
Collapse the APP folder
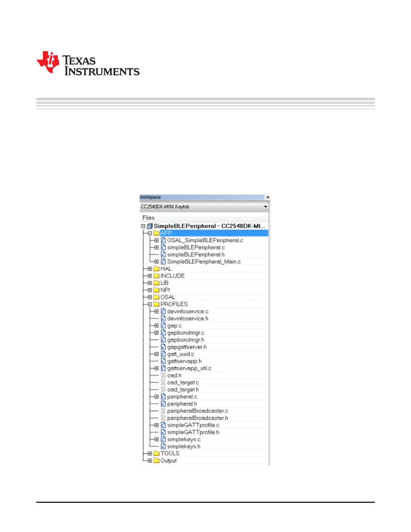point(150,233)
